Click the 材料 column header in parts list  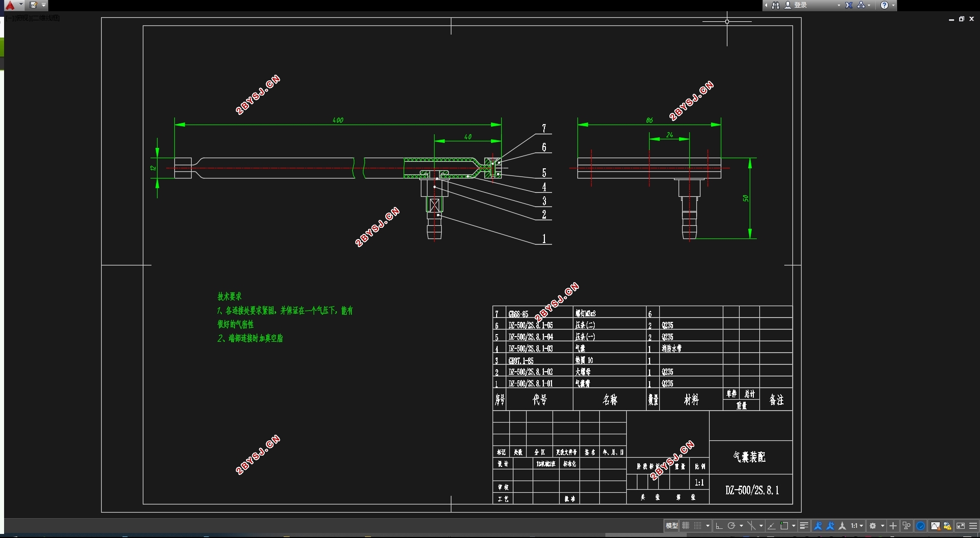(x=691, y=400)
